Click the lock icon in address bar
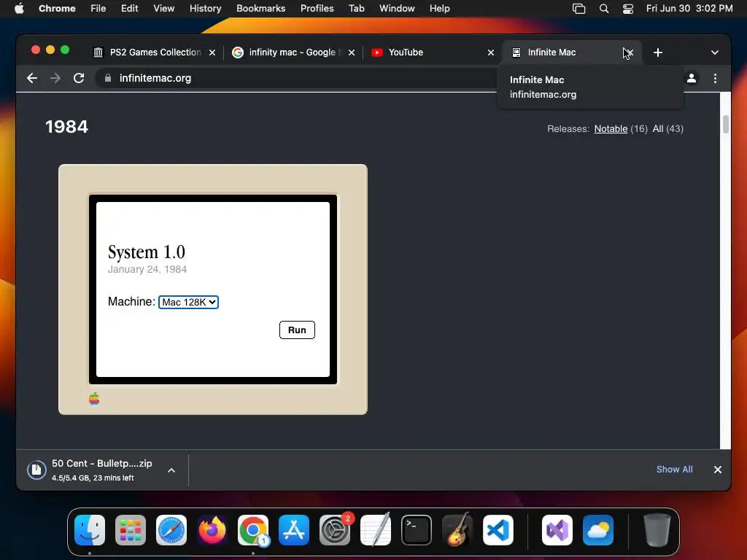This screenshot has width=747, height=560. pyautogui.click(x=108, y=78)
